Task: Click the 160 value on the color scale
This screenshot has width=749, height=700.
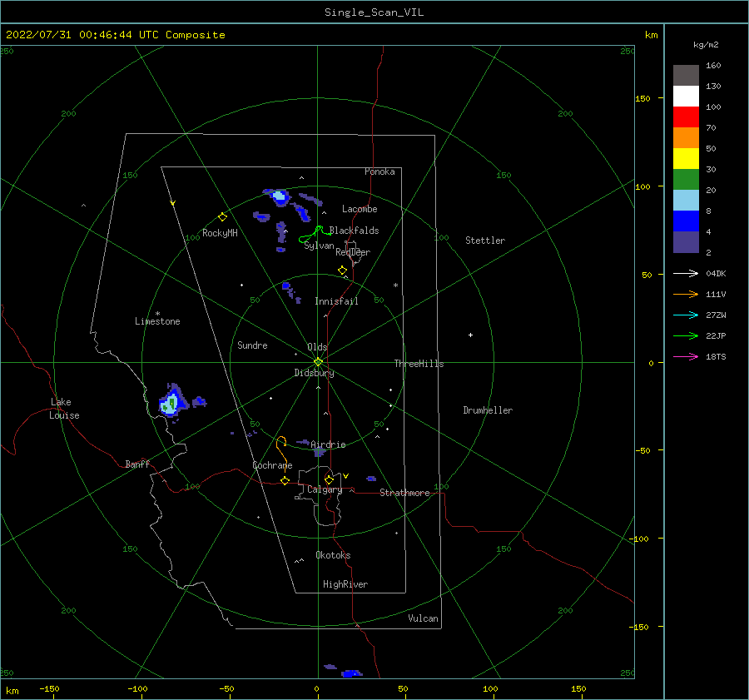Action: (x=713, y=66)
